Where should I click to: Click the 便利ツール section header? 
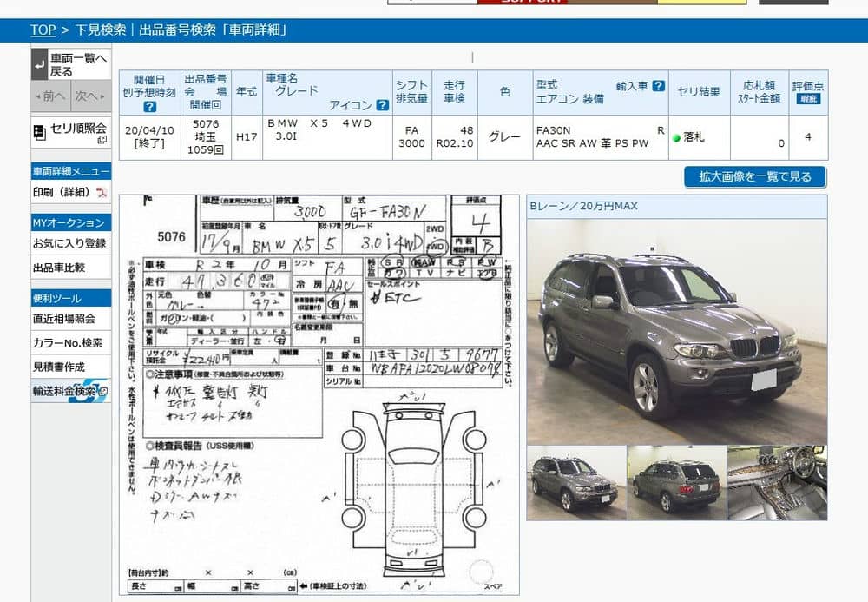pos(71,298)
